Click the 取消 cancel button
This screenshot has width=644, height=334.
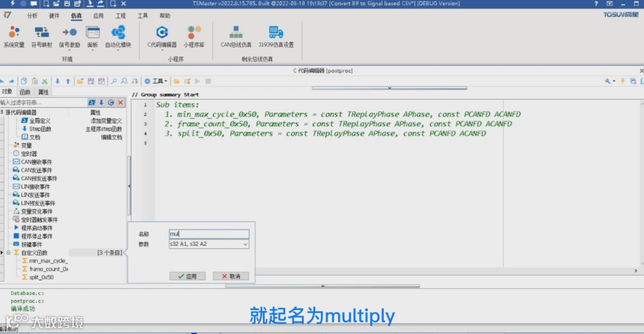pos(231,276)
